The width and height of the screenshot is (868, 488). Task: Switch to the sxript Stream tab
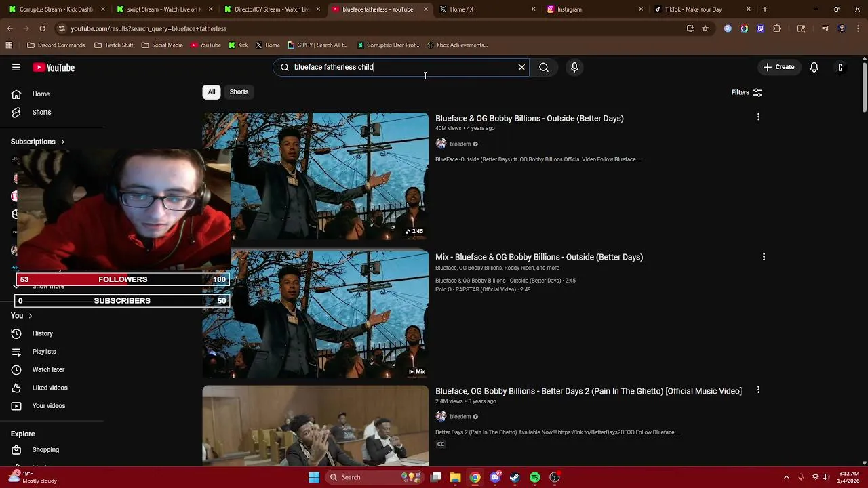(165, 9)
